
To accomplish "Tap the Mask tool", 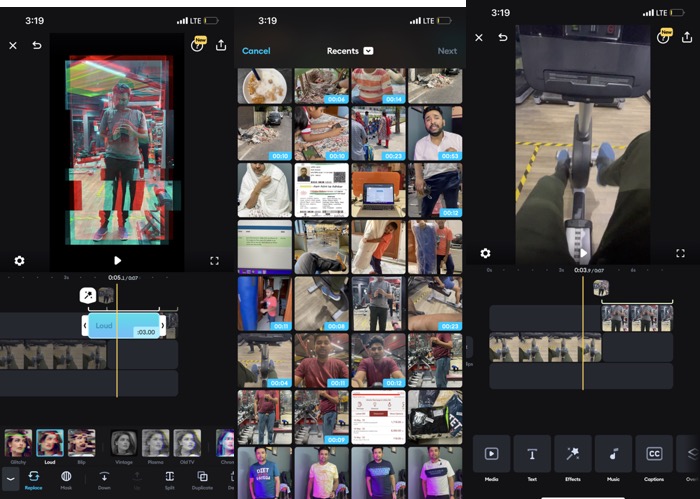I will click(66, 480).
